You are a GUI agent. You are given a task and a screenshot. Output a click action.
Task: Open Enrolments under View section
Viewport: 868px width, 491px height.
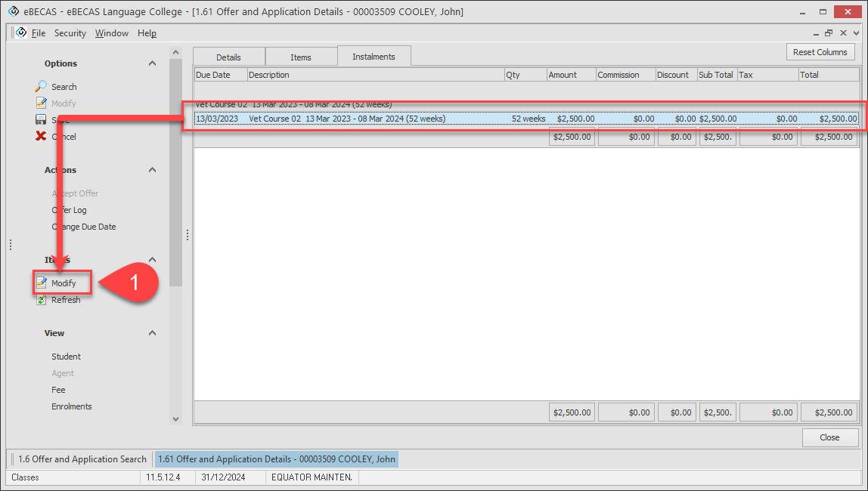click(x=72, y=406)
